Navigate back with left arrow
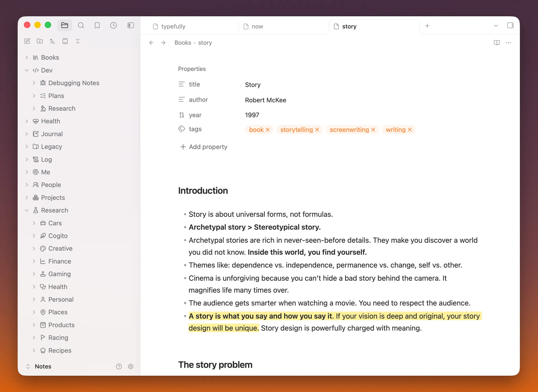 pyautogui.click(x=151, y=43)
